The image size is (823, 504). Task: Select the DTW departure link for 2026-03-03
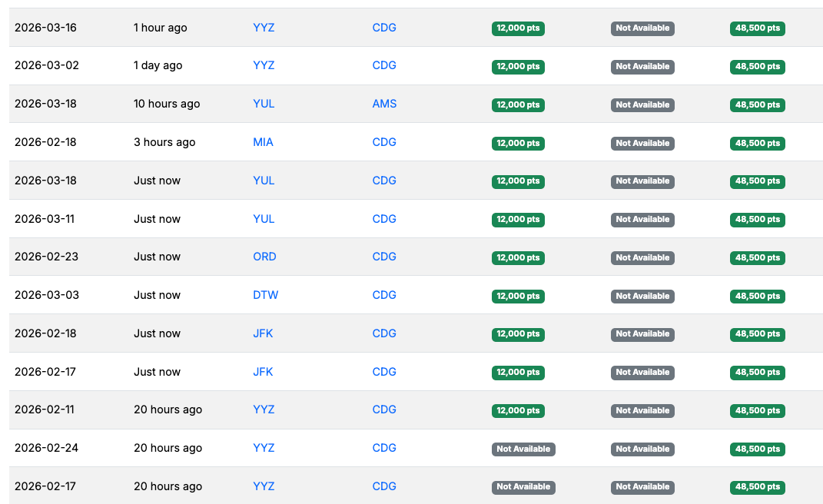tap(264, 295)
